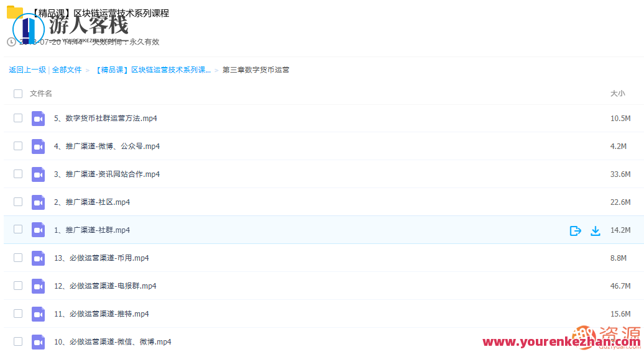Check the box for 10、必做运营渠道-微信、微博.mp4

(18, 341)
